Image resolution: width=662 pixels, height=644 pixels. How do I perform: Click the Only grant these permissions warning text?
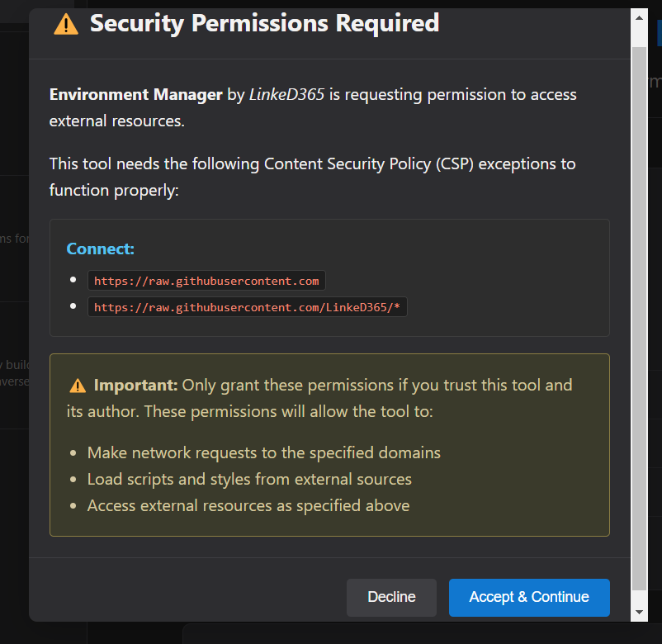376,386
